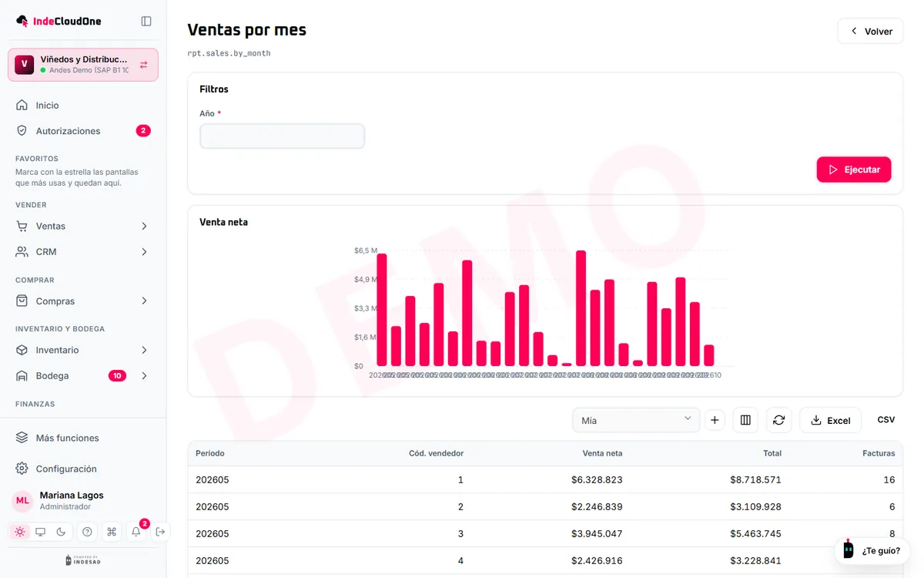Click the $3.109.928 total cell
924x578 pixels.
pos(755,506)
